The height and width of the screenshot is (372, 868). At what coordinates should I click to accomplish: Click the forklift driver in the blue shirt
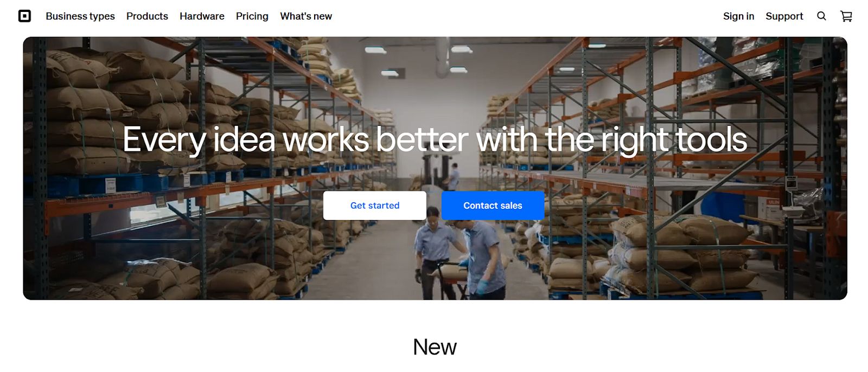point(454,176)
